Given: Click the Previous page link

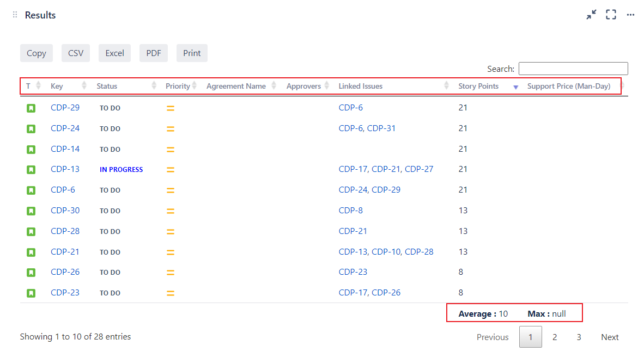Looking at the screenshot, I should 493,337.
